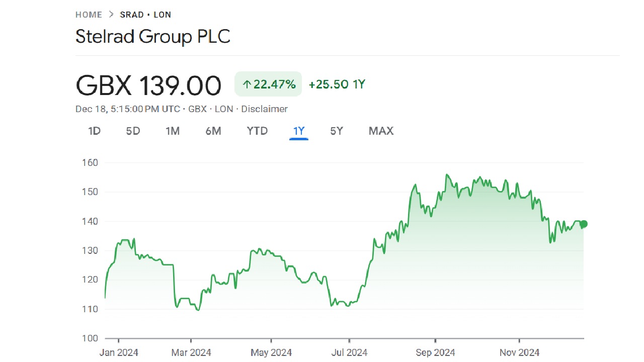The width and height of the screenshot is (644, 362).
Task: Show the 1M chart range
Action: click(173, 131)
